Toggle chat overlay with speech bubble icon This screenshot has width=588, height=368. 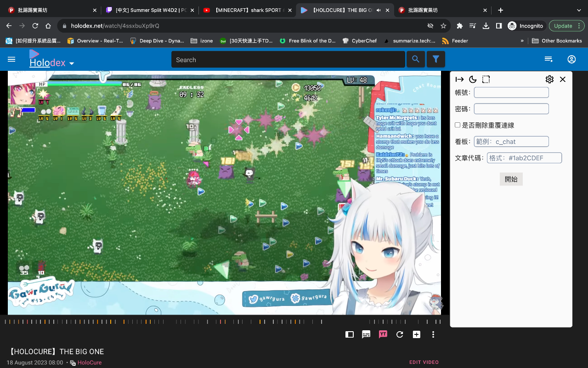pos(366,334)
